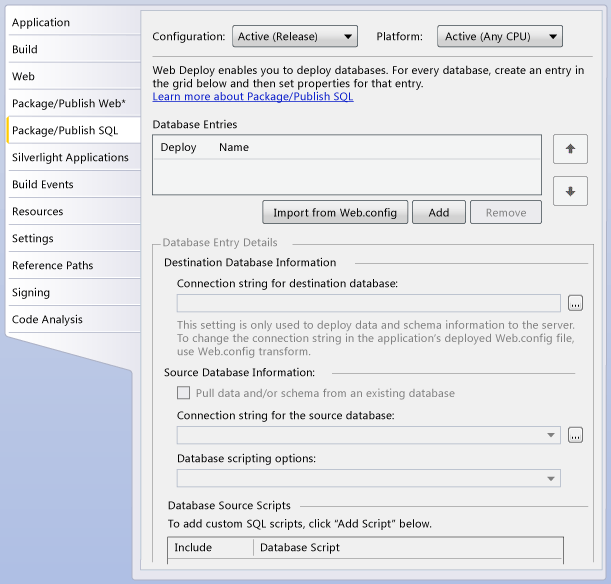611x584 pixels.
Task: Open the Platform dropdown
Action: [x=500, y=36]
